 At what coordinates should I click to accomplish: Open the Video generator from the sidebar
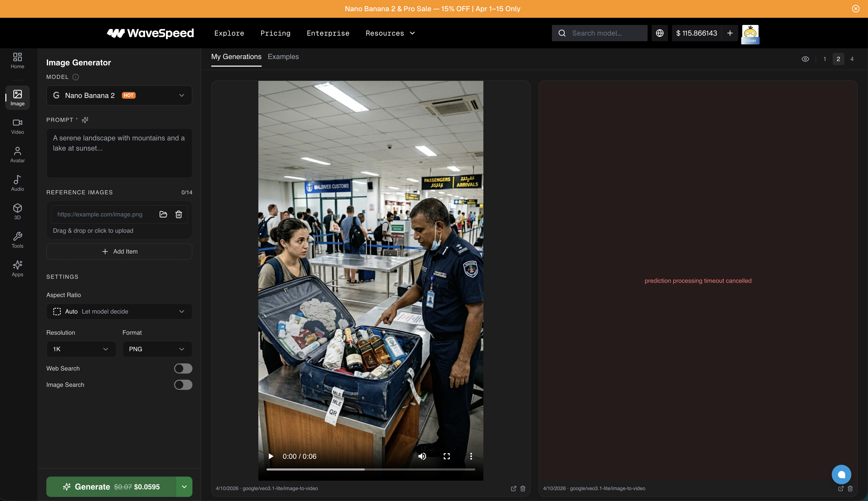17,126
